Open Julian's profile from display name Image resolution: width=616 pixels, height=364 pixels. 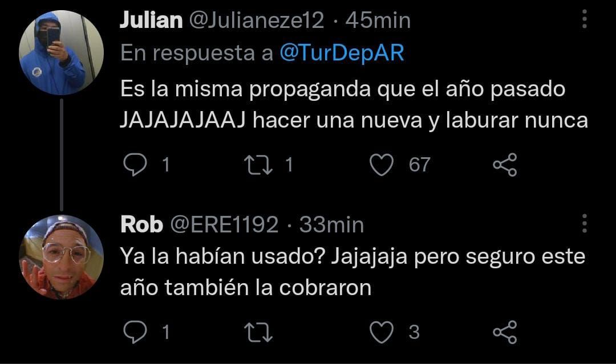151,20
